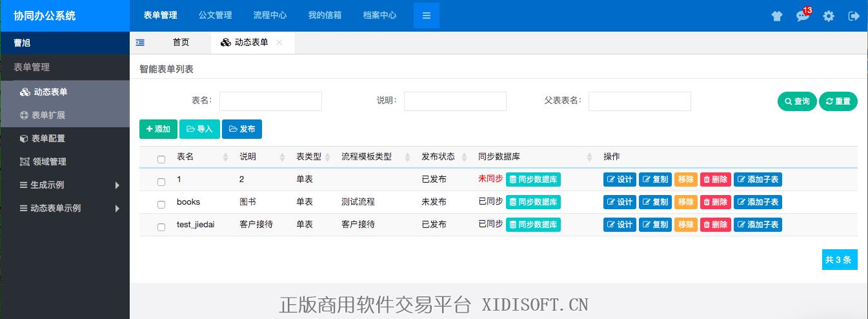Open the 我的信箱 top menu

click(x=325, y=15)
